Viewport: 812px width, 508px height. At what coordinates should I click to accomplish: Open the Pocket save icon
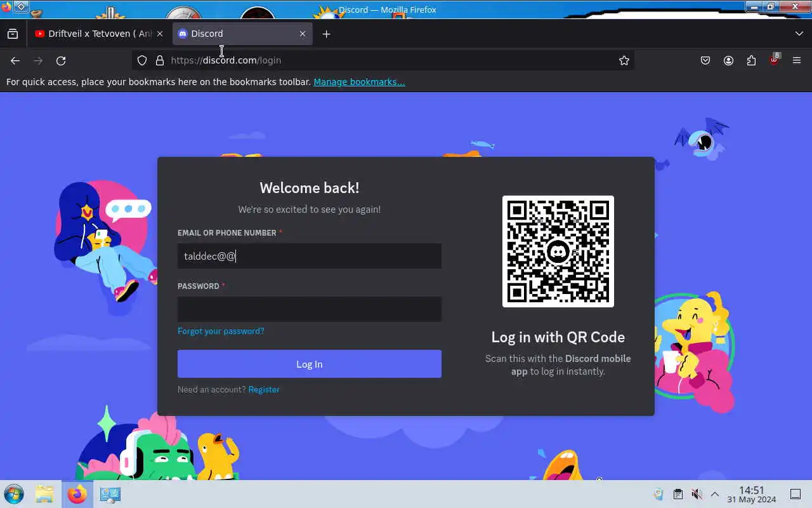[x=705, y=60]
